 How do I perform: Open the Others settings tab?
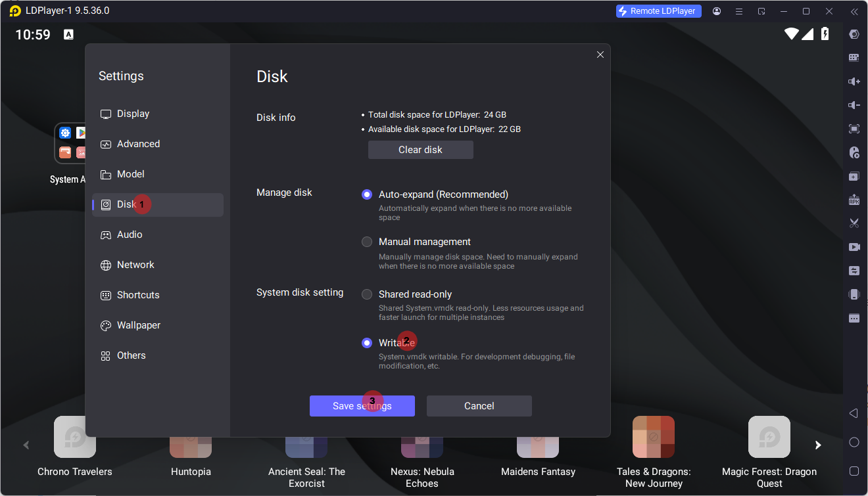click(158, 355)
